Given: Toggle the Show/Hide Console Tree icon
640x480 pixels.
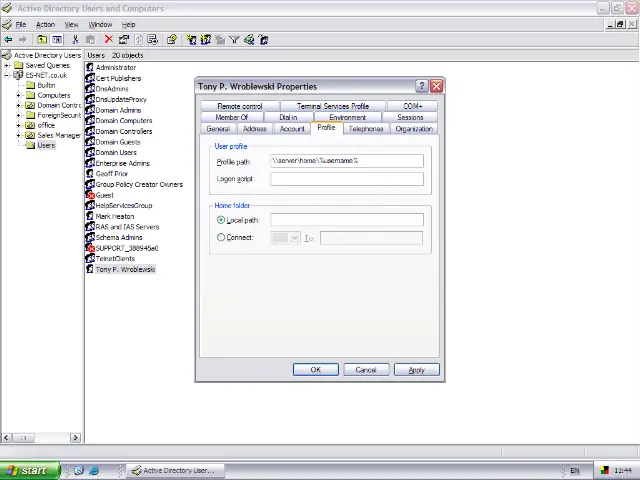Looking at the screenshot, I should (57, 40).
